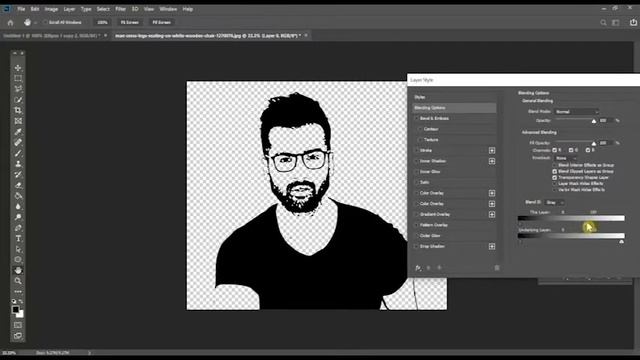The height and width of the screenshot is (360, 640).
Task: Open the File menu
Action: click(21, 9)
